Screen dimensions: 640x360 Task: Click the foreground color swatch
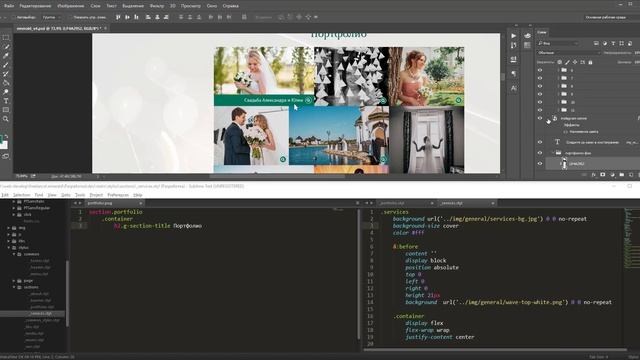coord(1,140)
